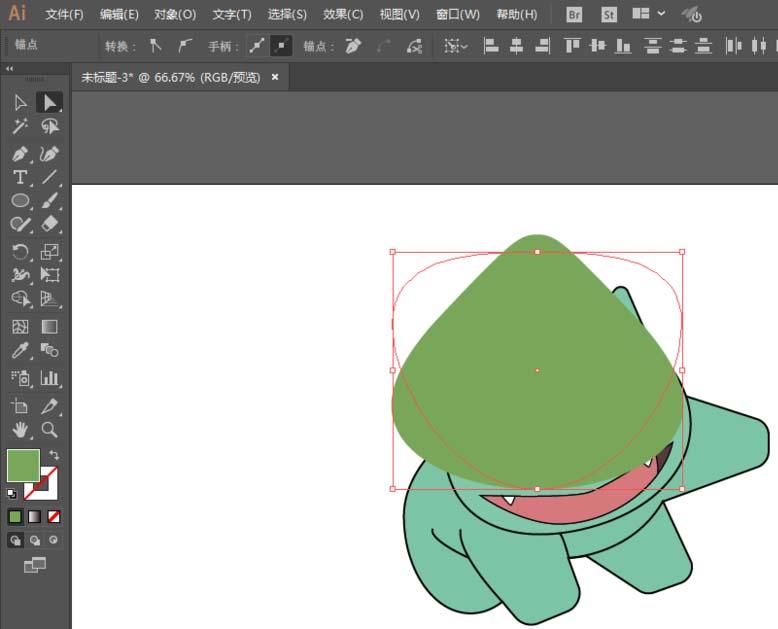Show handles for multiple selected anchors
Image resolution: width=778 pixels, height=629 pixels.
(257, 46)
